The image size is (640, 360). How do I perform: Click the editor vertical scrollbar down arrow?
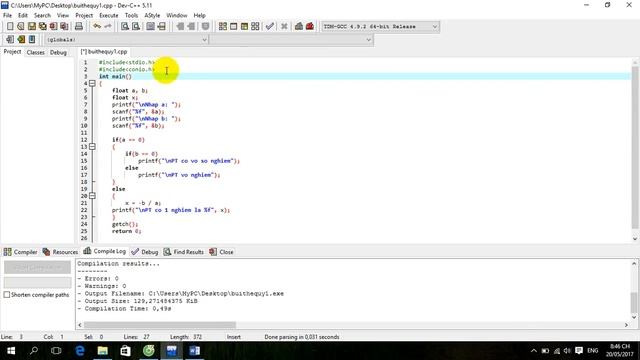635,239
